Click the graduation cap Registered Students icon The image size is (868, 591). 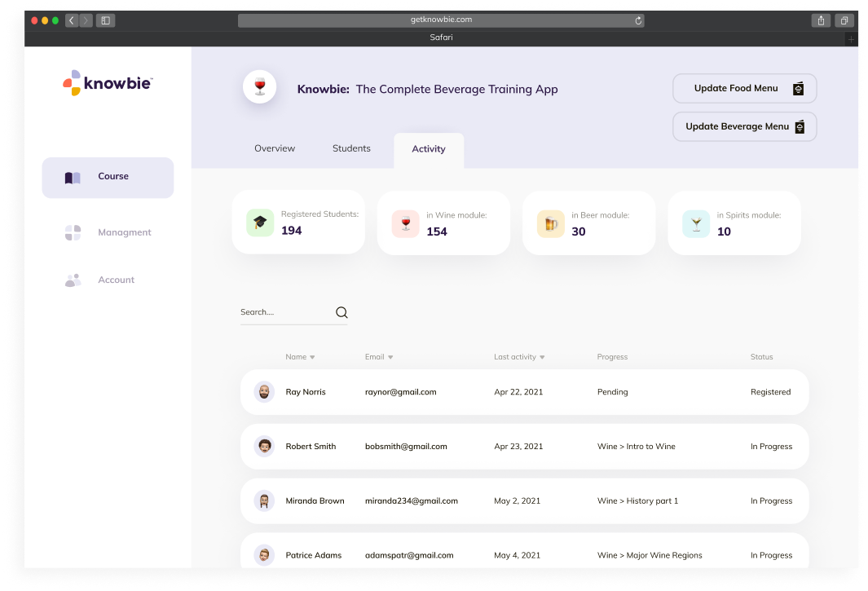coord(260,223)
